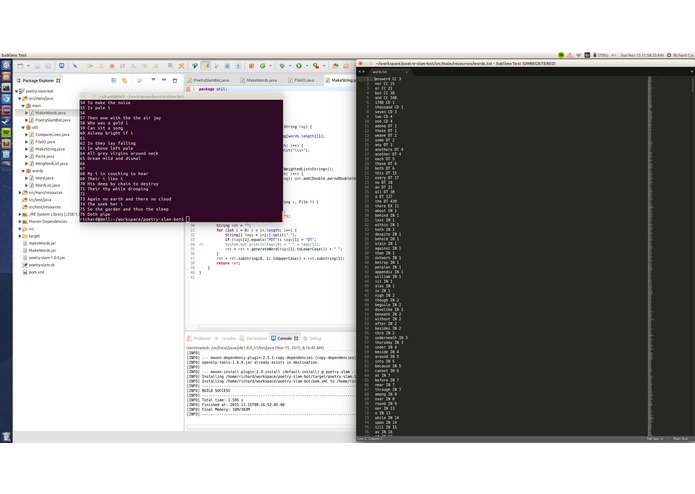Select WordList.java in Package Explorer

tap(47, 185)
